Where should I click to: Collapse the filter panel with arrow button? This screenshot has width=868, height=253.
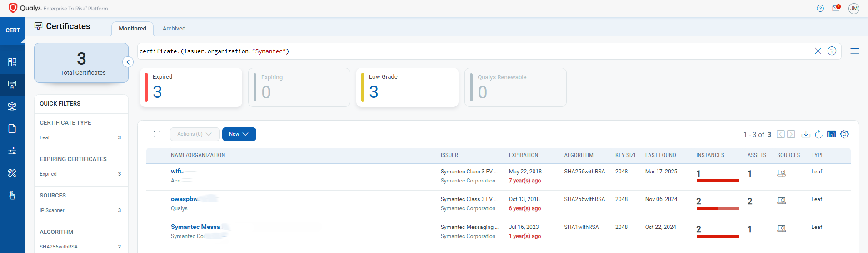128,62
